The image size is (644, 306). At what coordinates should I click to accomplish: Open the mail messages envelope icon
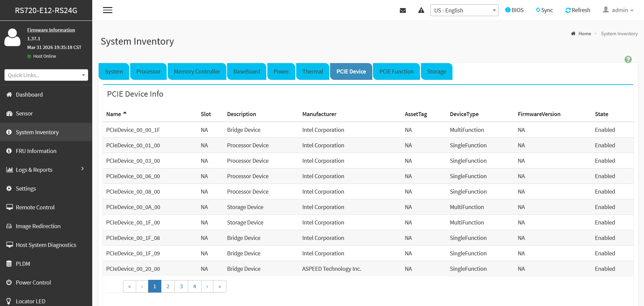click(x=403, y=10)
